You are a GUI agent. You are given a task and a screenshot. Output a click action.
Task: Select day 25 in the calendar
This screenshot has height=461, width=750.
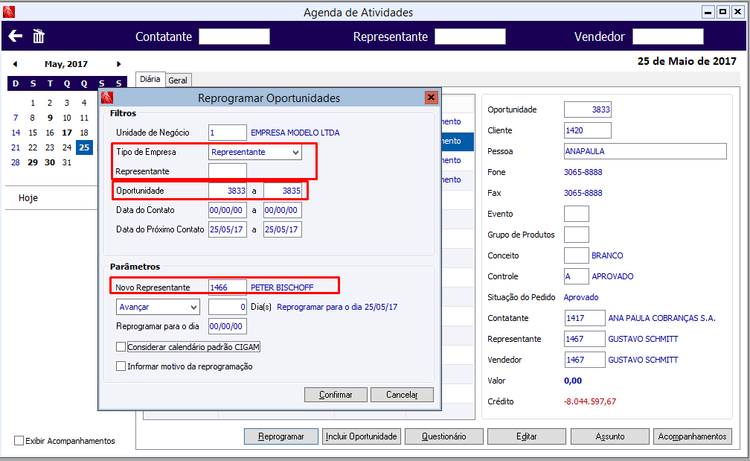pyautogui.click(x=84, y=147)
